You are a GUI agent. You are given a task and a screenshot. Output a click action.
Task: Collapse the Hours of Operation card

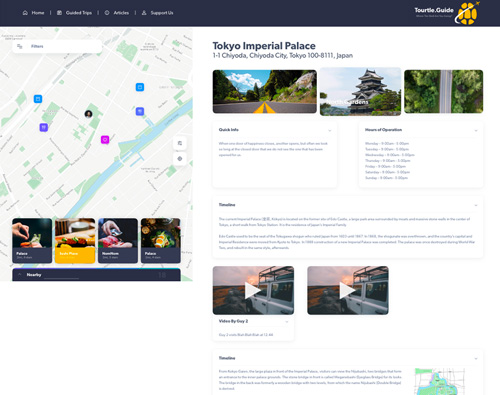(476, 130)
